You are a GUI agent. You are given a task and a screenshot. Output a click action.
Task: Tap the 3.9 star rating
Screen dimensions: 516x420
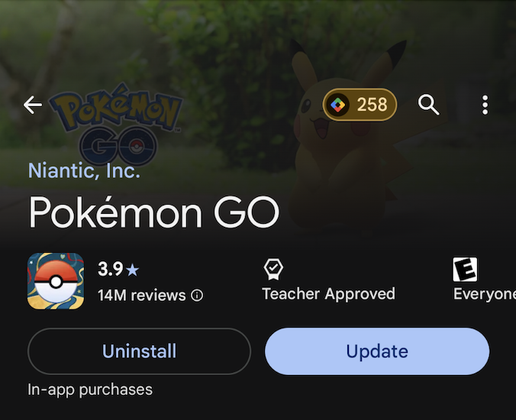tap(111, 270)
